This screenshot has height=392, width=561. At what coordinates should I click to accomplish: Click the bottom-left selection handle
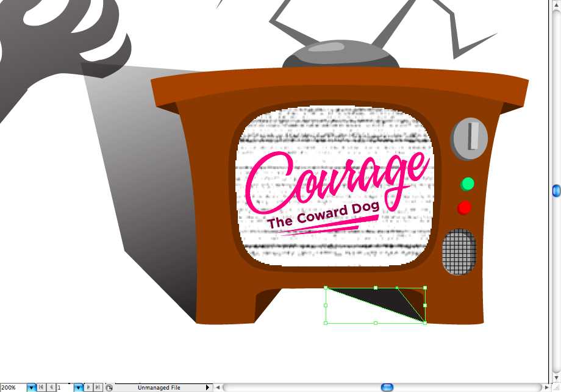pos(326,323)
